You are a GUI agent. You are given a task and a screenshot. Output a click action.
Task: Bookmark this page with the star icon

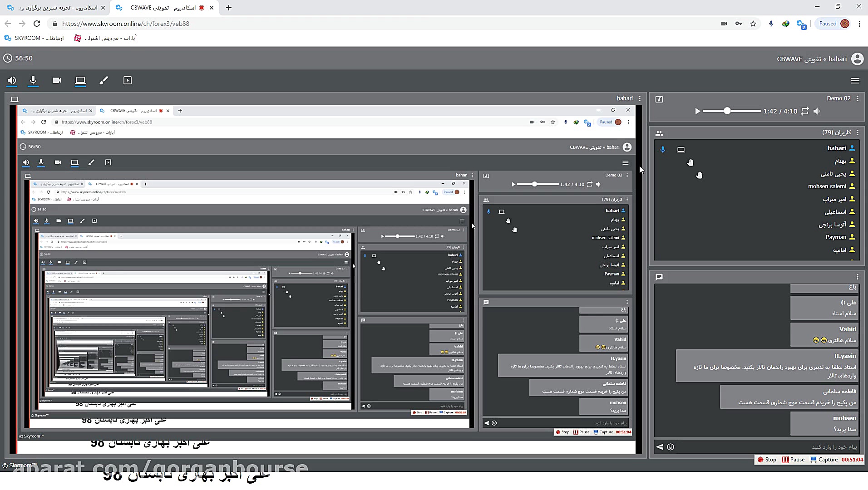[753, 24]
